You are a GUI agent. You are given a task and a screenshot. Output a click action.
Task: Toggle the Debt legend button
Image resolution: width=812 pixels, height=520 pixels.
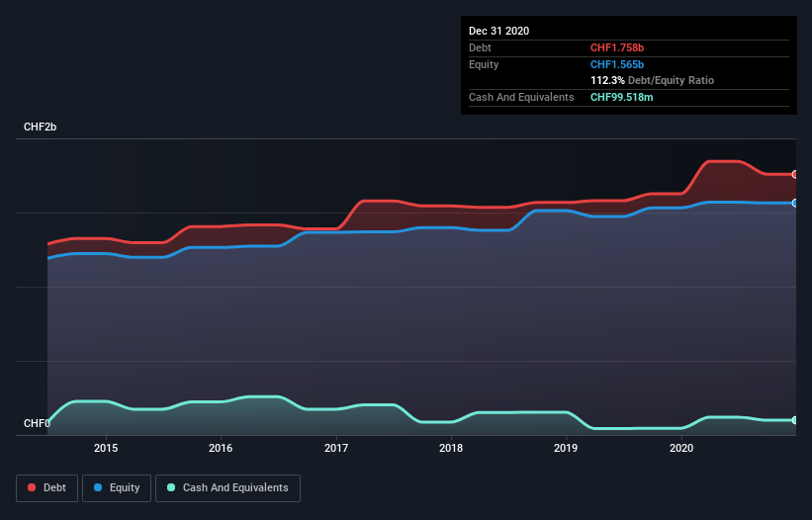click(46, 488)
